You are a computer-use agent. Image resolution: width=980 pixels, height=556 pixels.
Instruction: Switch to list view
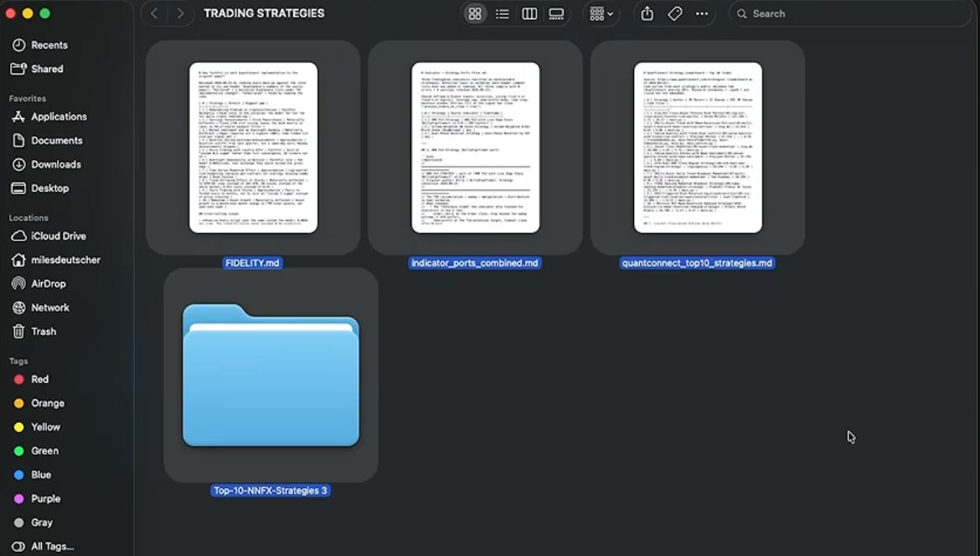tap(502, 13)
